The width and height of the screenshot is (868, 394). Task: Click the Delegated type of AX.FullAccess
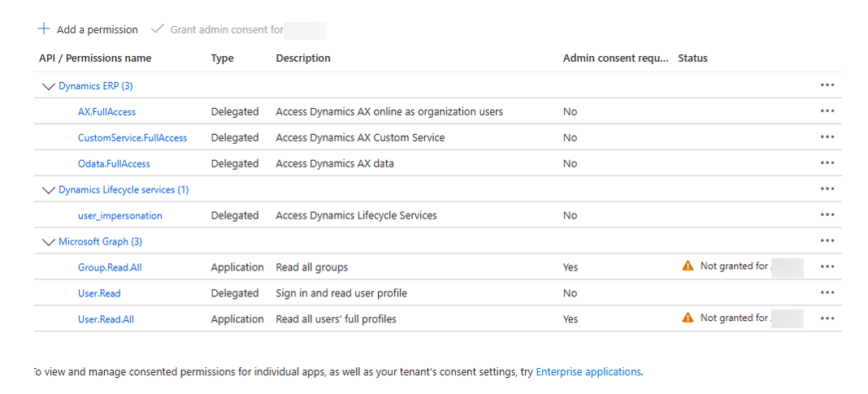pyautogui.click(x=235, y=112)
